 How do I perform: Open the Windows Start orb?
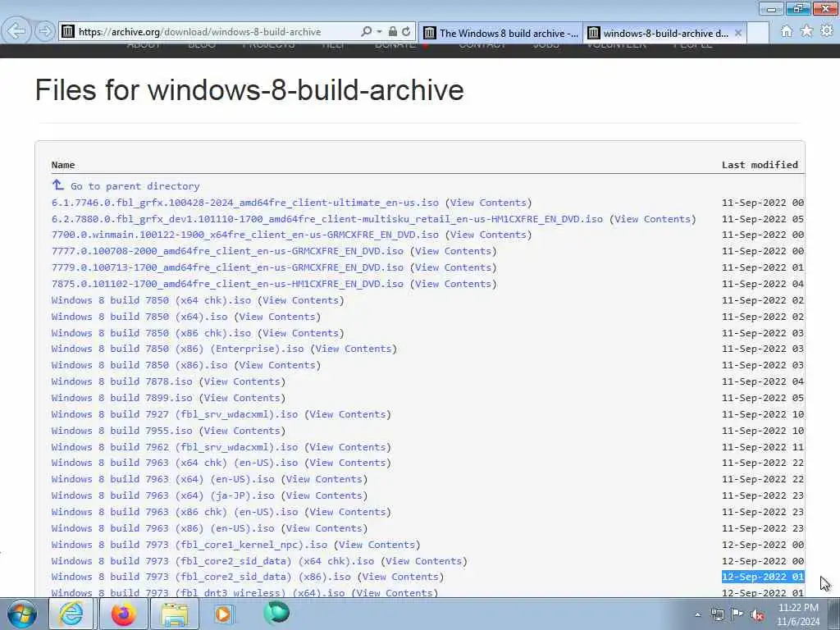21,614
